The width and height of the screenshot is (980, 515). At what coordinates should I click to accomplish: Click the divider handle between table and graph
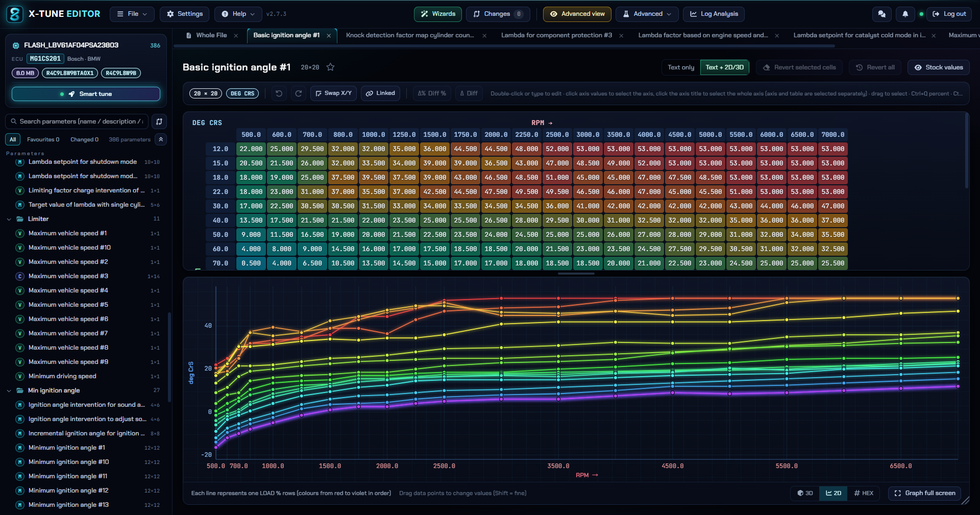576,274
